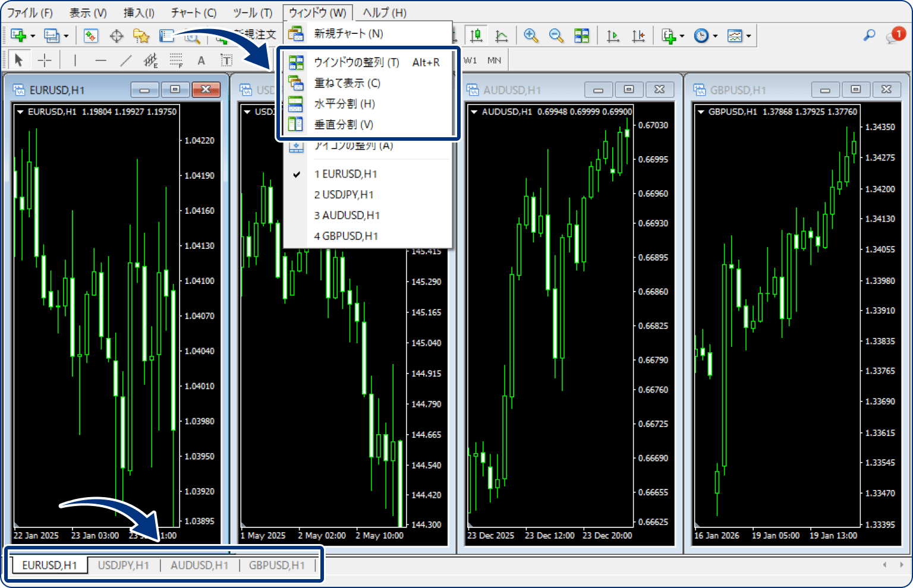Choose 水平分割 (H) from the Window menu
Screen dimensions: 913x588
pos(344,104)
